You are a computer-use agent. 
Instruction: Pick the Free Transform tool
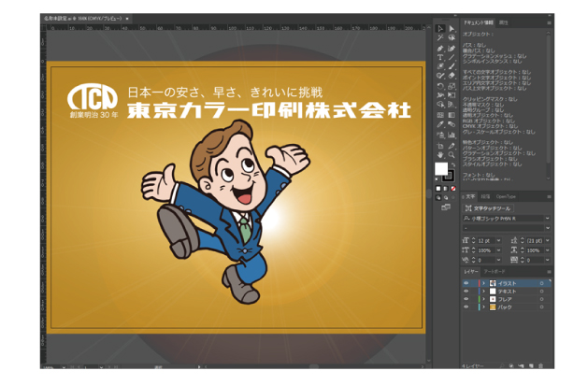pyautogui.click(x=452, y=95)
